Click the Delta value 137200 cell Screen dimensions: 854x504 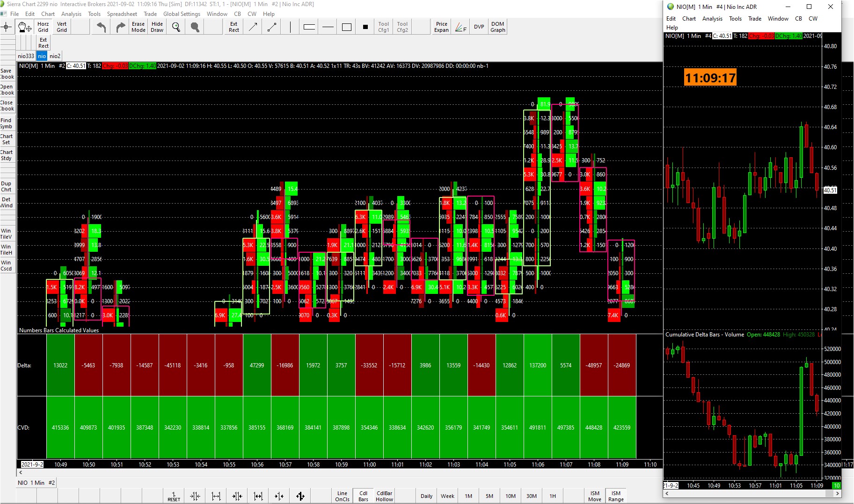pyautogui.click(x=538, y=365)
